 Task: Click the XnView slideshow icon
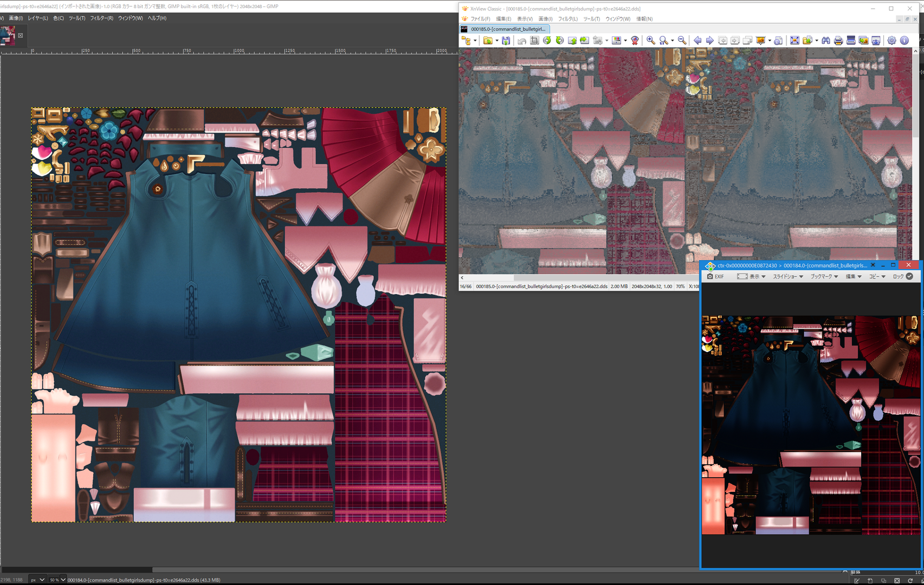tap(760, 41)
